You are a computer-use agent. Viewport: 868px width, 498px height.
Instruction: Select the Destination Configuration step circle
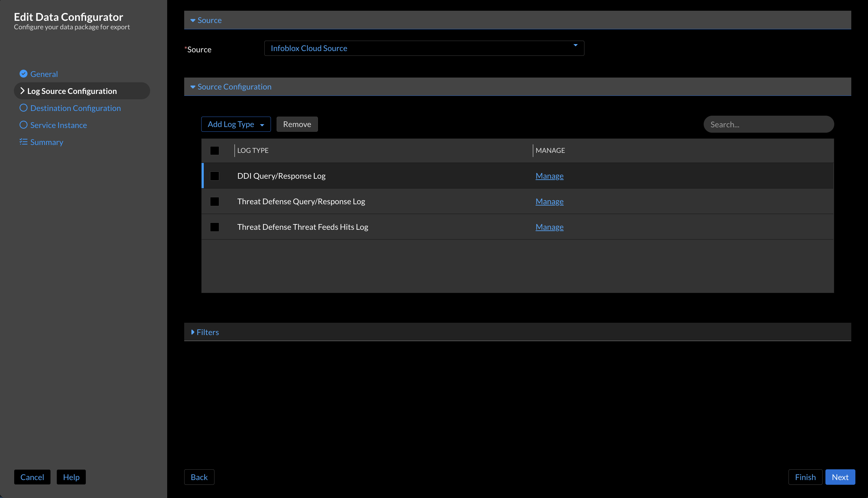23,108
